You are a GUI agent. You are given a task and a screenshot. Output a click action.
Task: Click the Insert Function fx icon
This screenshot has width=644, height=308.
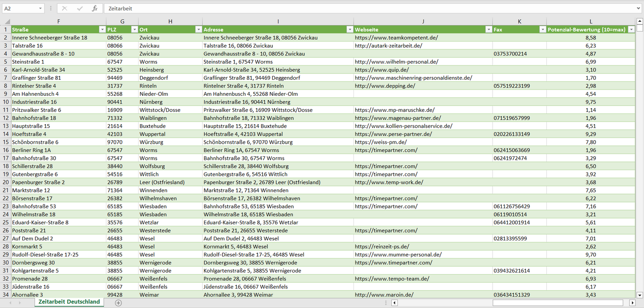coord(94,8)
